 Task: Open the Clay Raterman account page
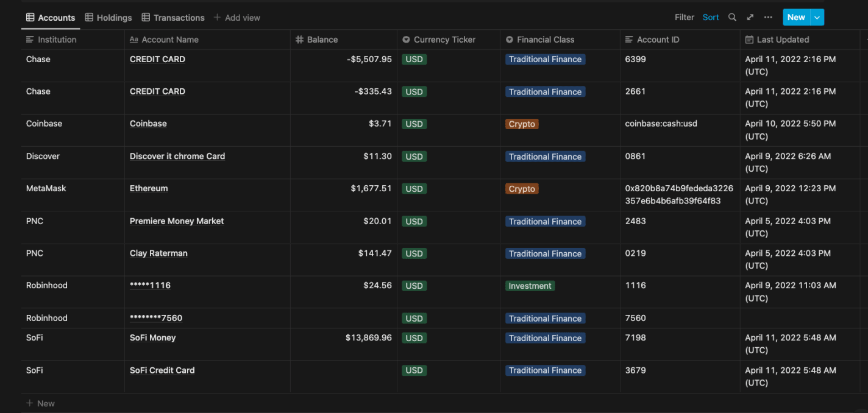coord(158,253)
